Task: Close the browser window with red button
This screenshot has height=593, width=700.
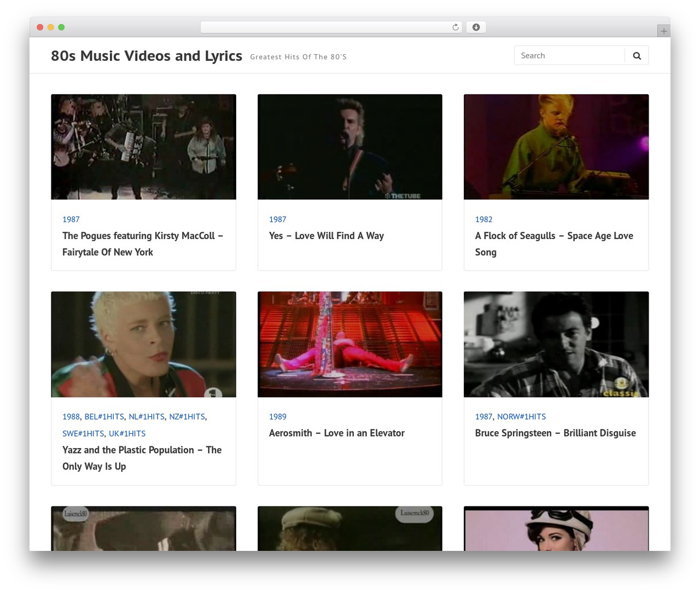Action: 40,27
